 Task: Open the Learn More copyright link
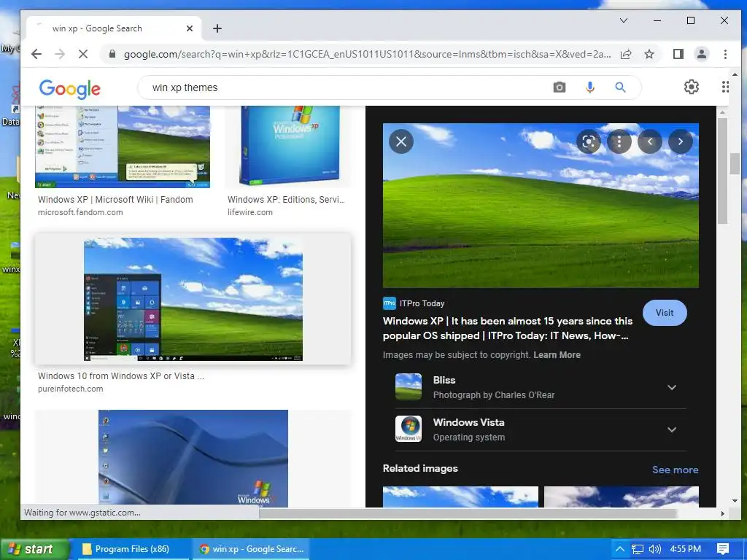(x=557, y=355)
